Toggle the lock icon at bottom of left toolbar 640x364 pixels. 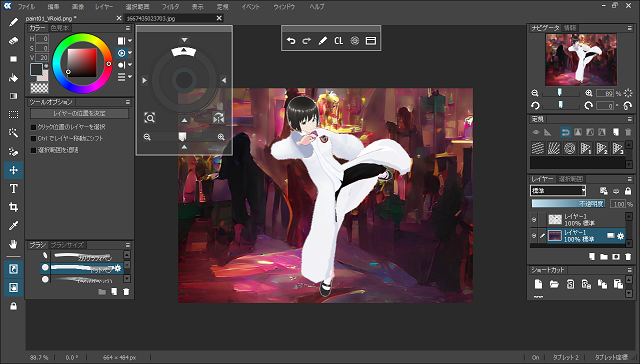(13, 306)
